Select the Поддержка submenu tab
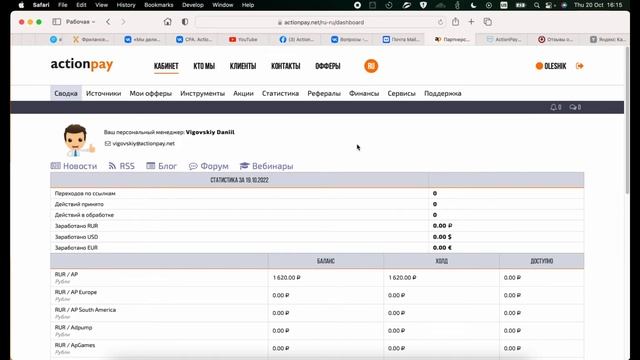 point(443,93)
